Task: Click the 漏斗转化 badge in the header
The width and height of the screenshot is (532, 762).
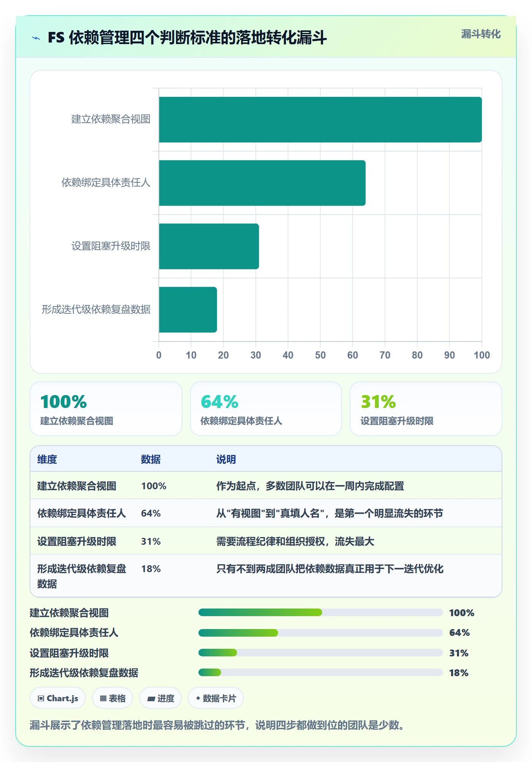Action: pos(481,34)
